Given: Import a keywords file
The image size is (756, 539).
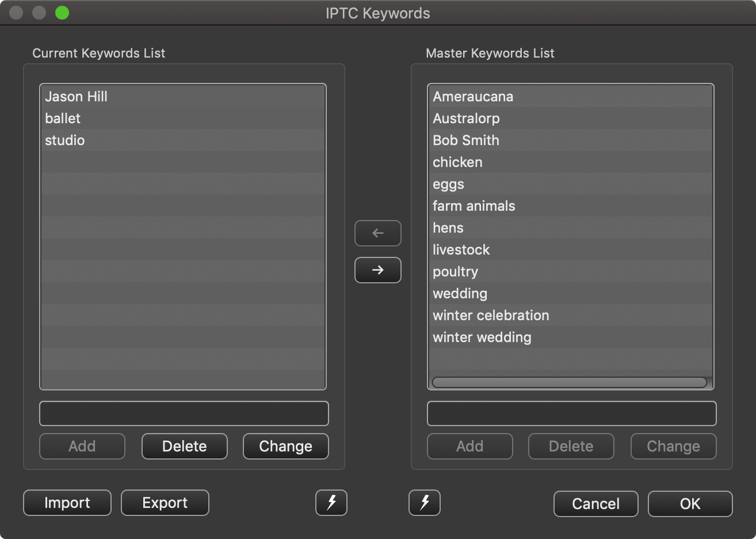Looking at the screenshot, I should click(x=67, y=503).
